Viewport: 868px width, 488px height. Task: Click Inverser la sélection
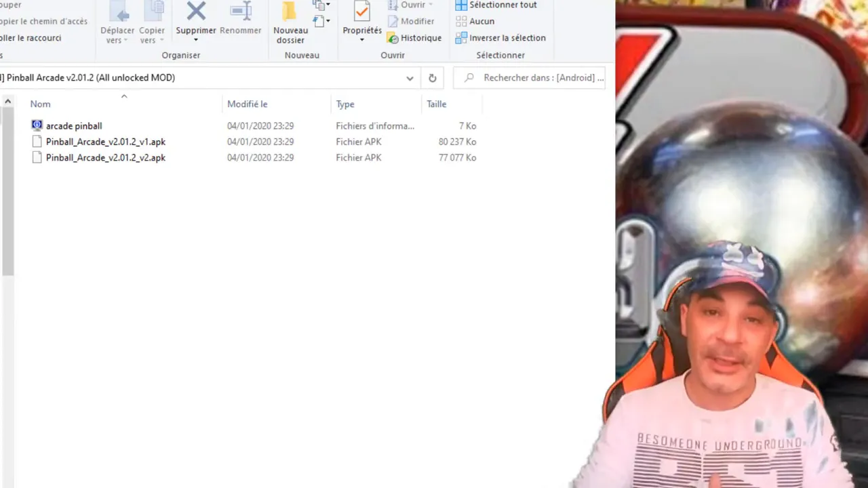[x=500, y=38]
